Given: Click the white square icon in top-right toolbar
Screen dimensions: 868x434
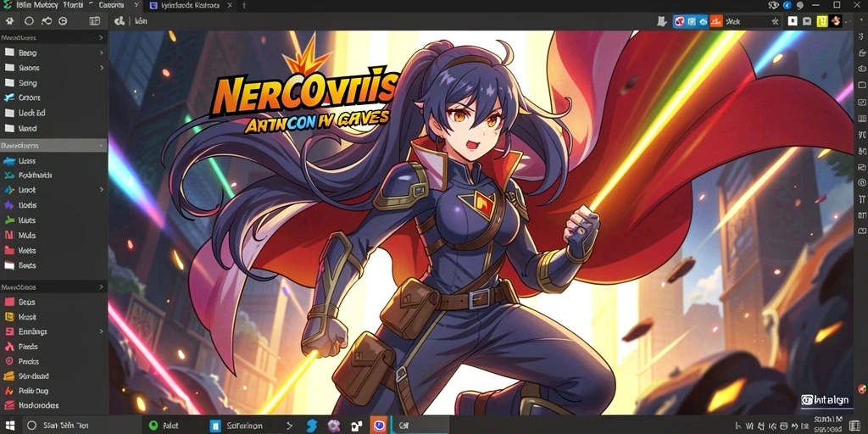Looking at the screenshot, I should [793, 21].
